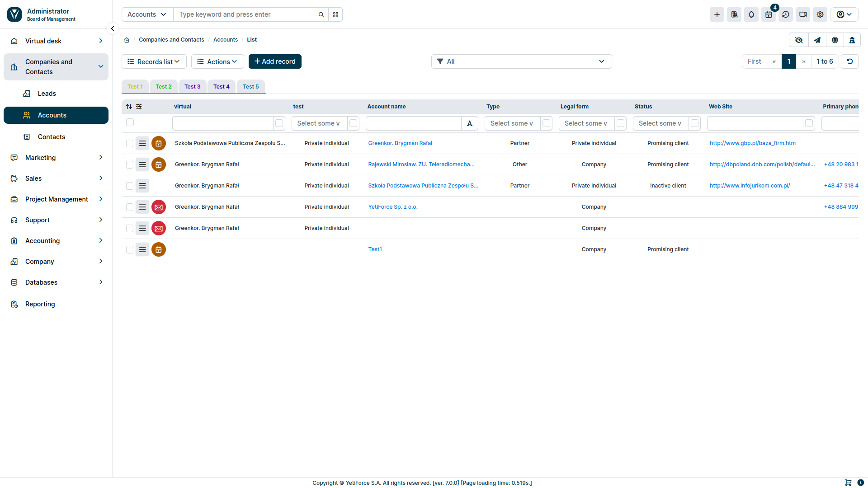The width and height of the screenshot is (868, 488).
Task: Click the search magnifier icon
Action: [x=321, y=14]
